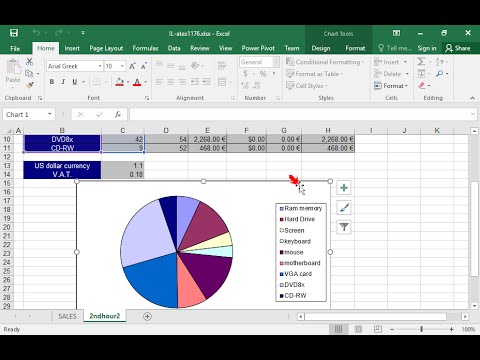
Task: Open Chart Styles paintbrush button
Action: [344, 208]
